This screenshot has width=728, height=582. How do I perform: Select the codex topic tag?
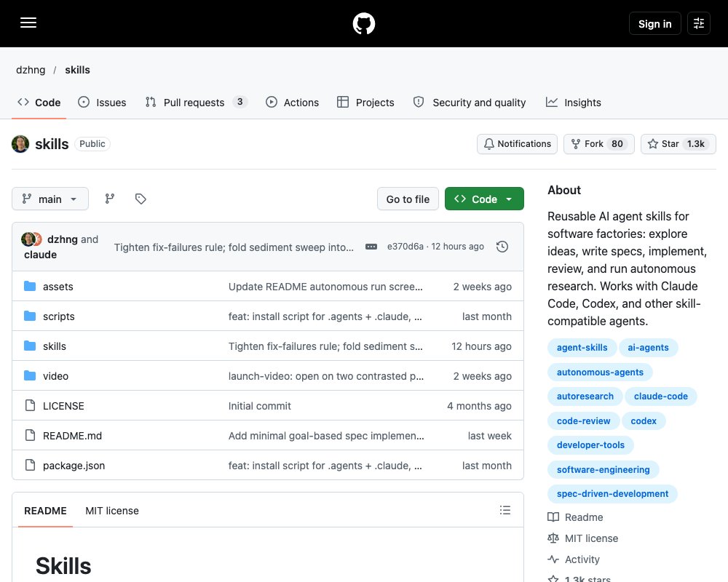644,421
